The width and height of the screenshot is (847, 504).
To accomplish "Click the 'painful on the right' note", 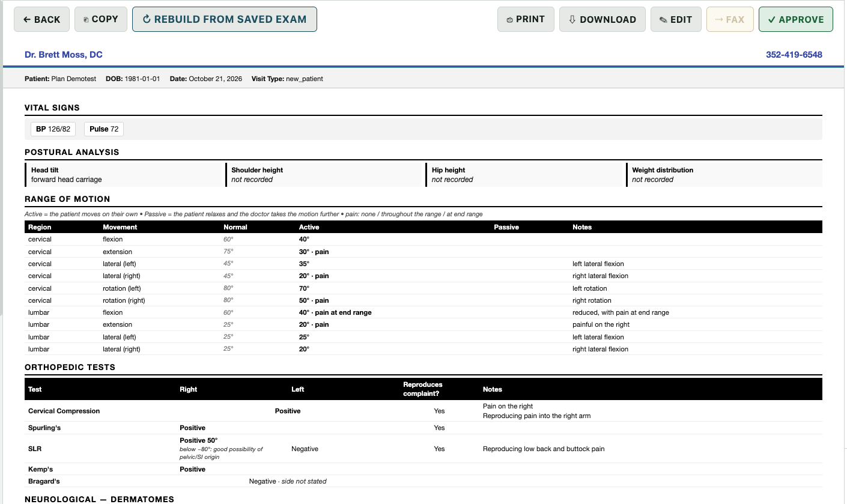I will tap(601, 324).
